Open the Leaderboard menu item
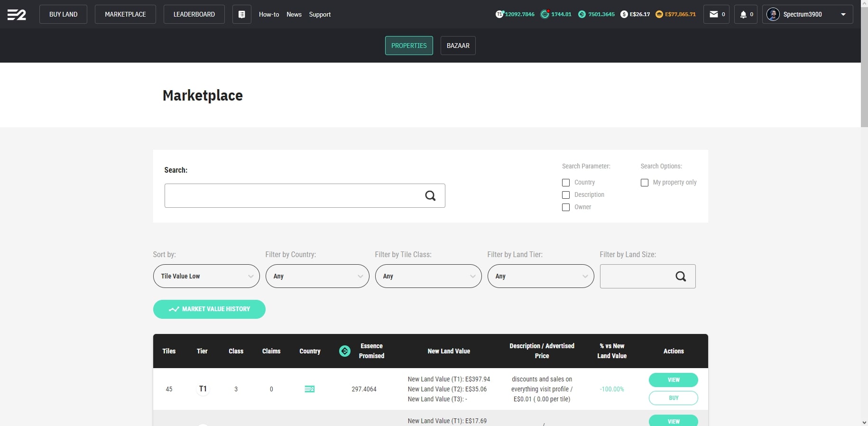The width and height of the screenshot is (868, 426). point(194,14)
